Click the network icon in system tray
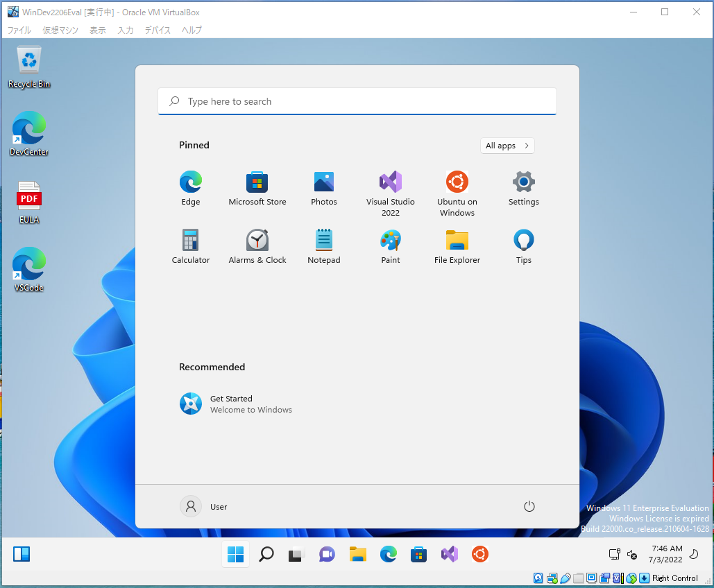The height and width of the screenshot is (588, 714). click(614, 554)
